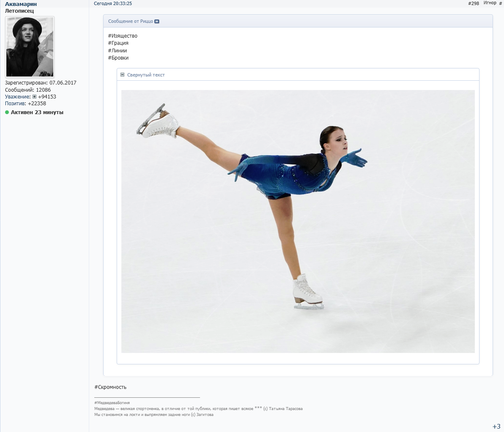This screenshot has height=432, width=504.
Task: Click the plus icon beside Уважение
Action: 34,97
